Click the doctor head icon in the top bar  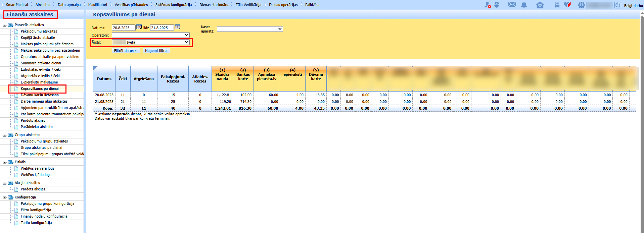coord(497,5)
